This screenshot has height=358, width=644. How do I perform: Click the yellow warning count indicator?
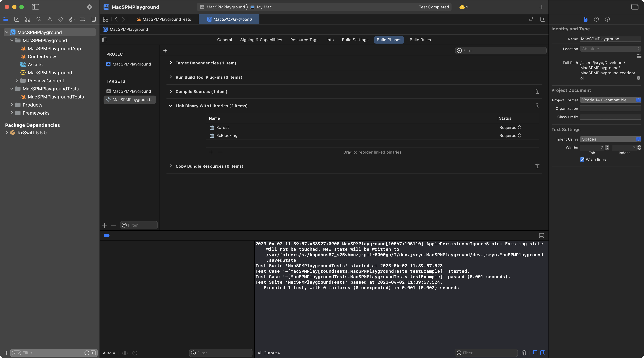(463, 7)
